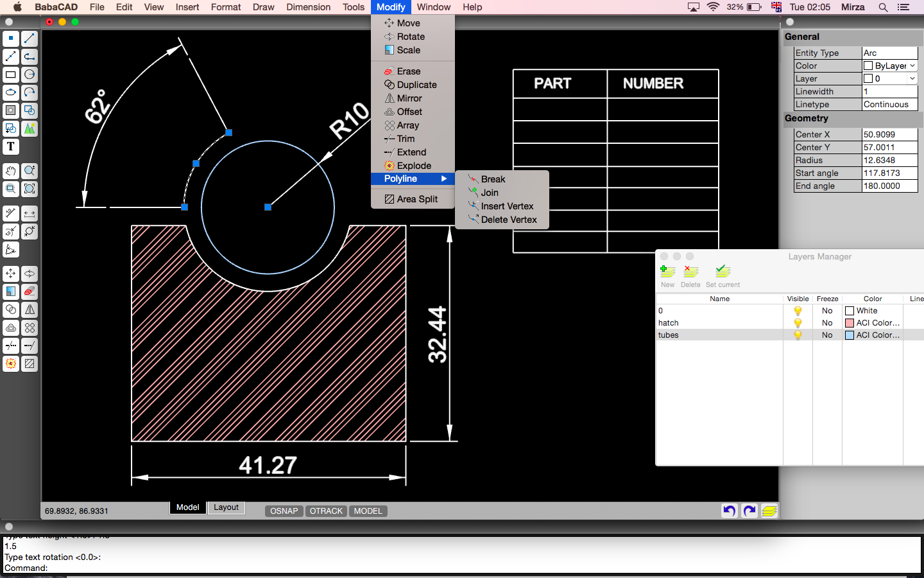The height and width of the screenshot is (578, 924).
Task: Select the Pan tool
Action: [10, 171]
